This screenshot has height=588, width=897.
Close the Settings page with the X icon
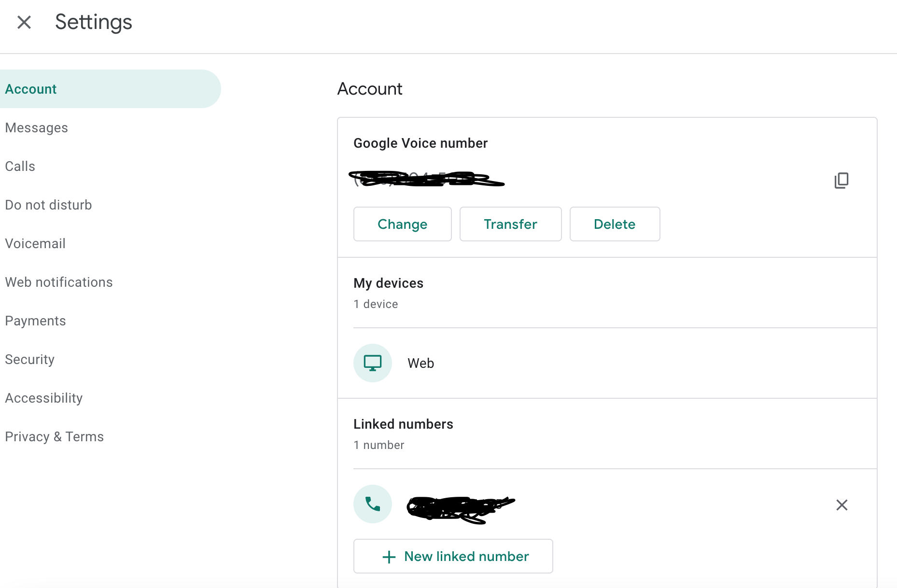tap(24, 22)
